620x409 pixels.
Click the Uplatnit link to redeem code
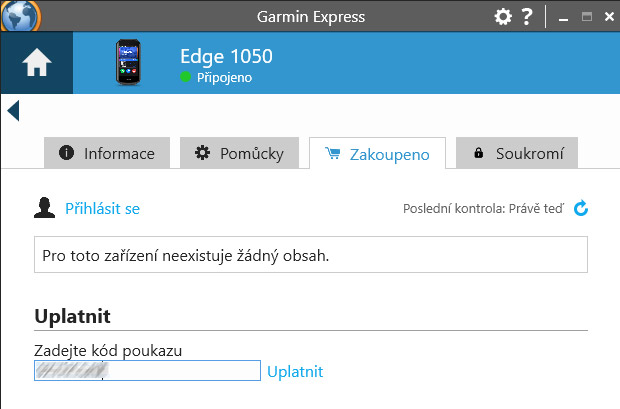pyautogui.click(x=295, y=371)
